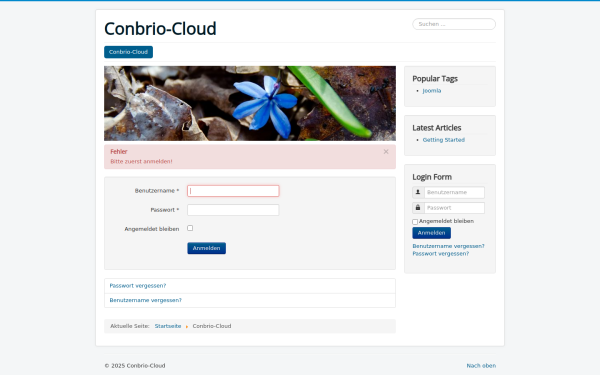Click the main Anmelden button
Viewport: 600px width, 375px height.
coord(206,248)
